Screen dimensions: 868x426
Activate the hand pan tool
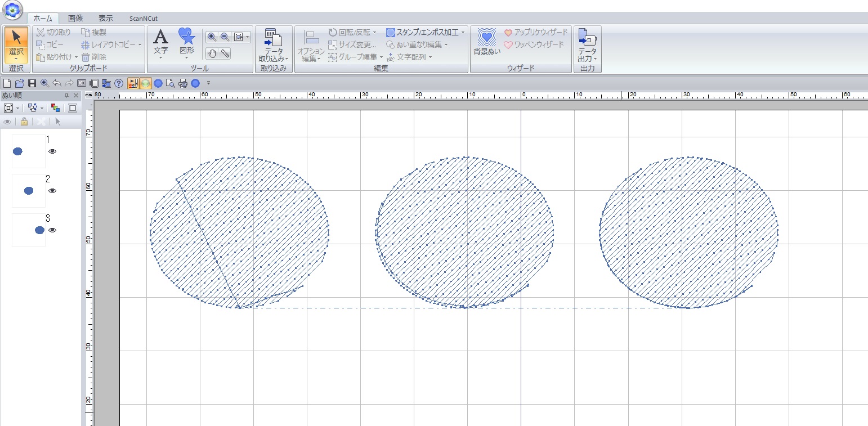point(212,53)
